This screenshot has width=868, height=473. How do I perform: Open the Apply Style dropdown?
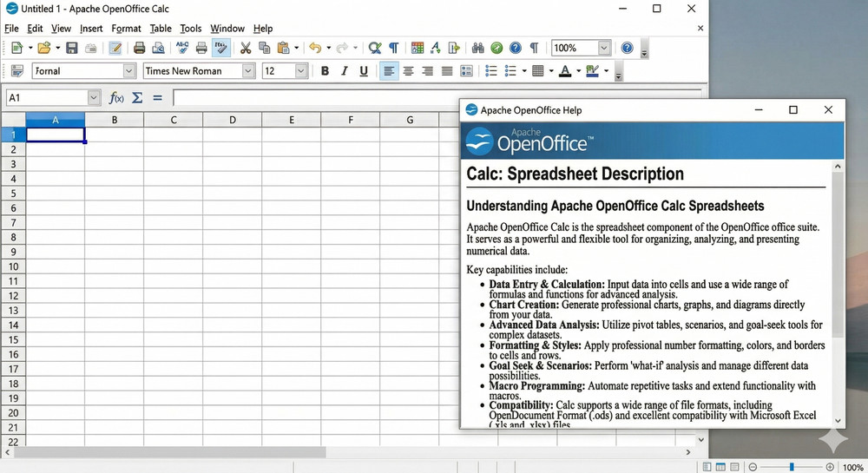pos(129,71)
